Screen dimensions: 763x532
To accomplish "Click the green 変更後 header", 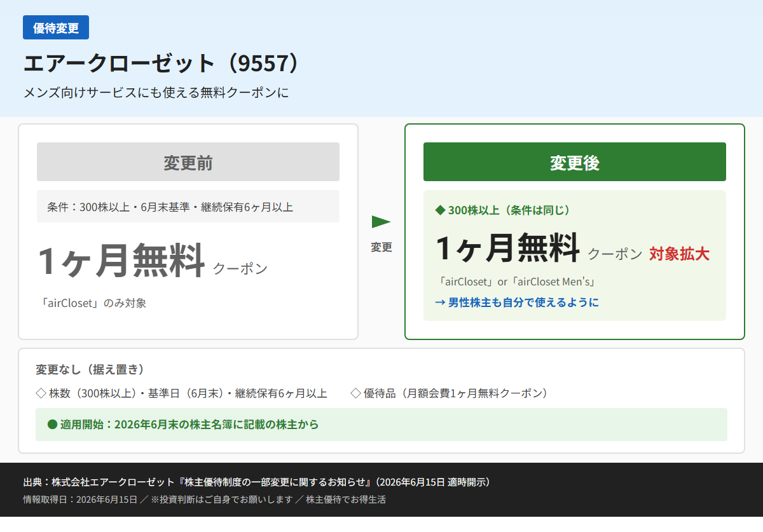I will click(x=575, y=162).
